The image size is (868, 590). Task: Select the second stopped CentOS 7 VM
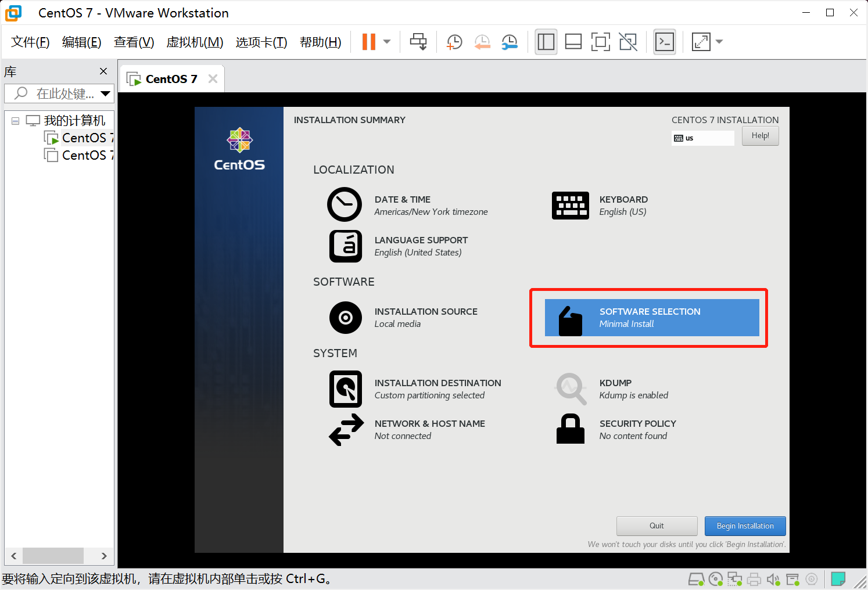click(79, 156)
